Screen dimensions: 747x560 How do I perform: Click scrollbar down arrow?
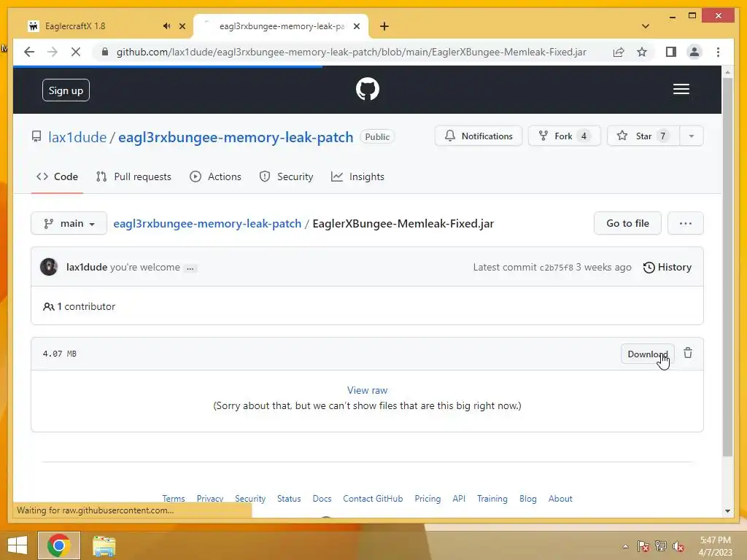click(x=727, y=511)
